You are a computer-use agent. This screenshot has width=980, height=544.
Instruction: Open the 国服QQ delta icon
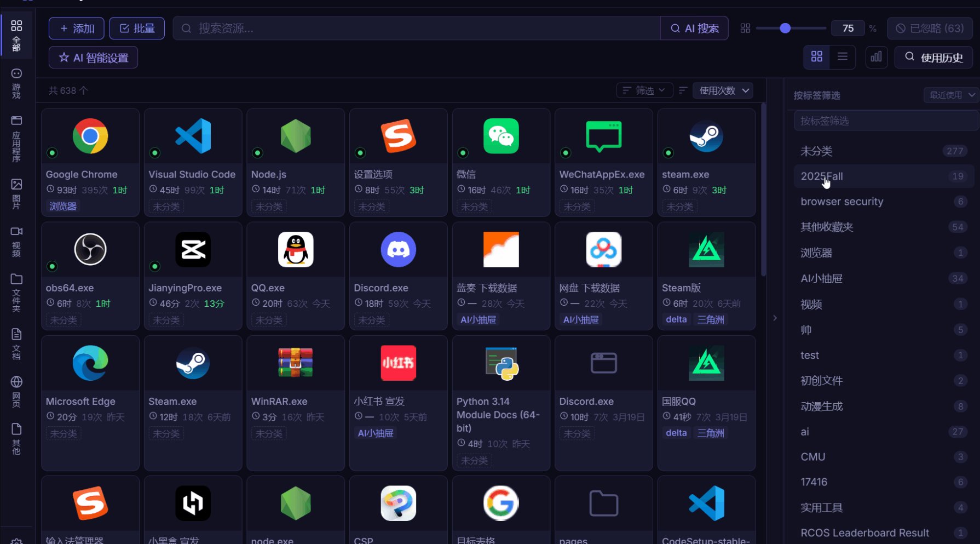point(706,363)
